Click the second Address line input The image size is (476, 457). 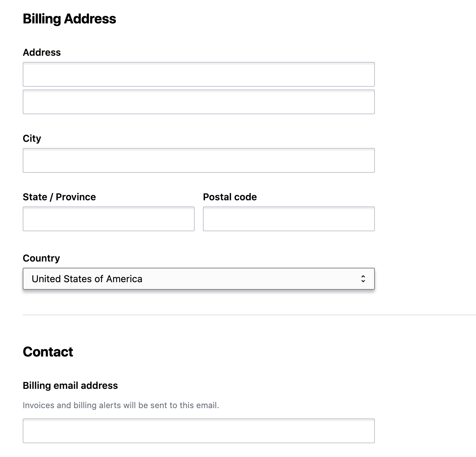pos(198,102)
